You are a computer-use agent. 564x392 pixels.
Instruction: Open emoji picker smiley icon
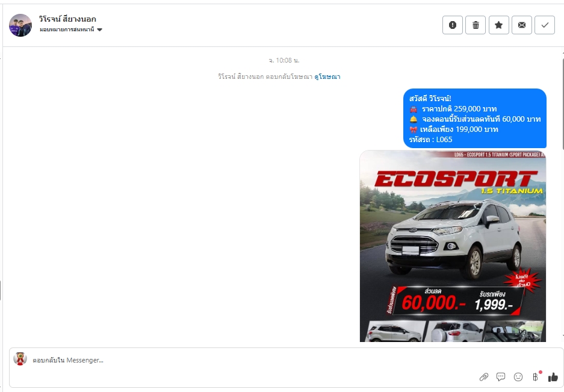(x=518, y=377)
